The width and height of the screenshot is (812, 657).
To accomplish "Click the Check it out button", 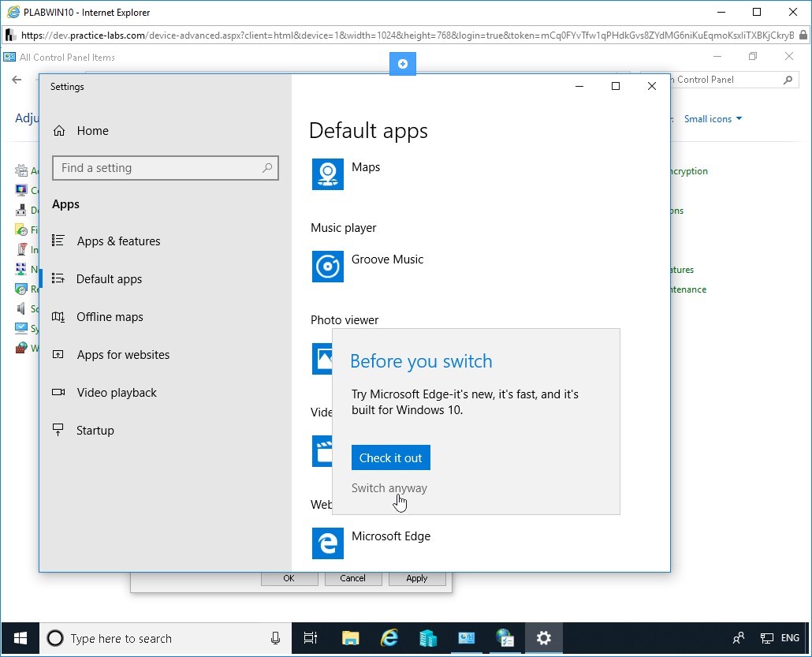I will tap(390, 457).
